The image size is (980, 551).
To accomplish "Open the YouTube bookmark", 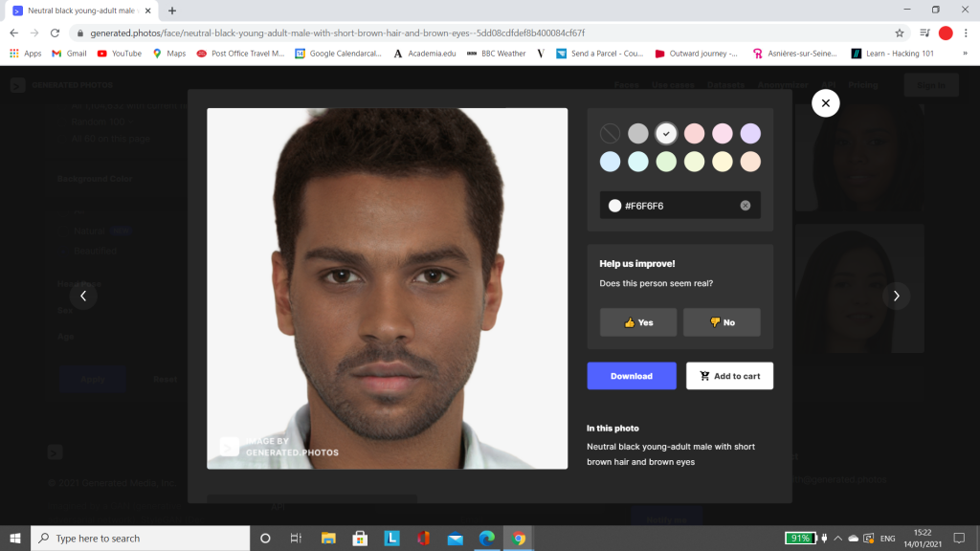I will (x=120, y=54).
